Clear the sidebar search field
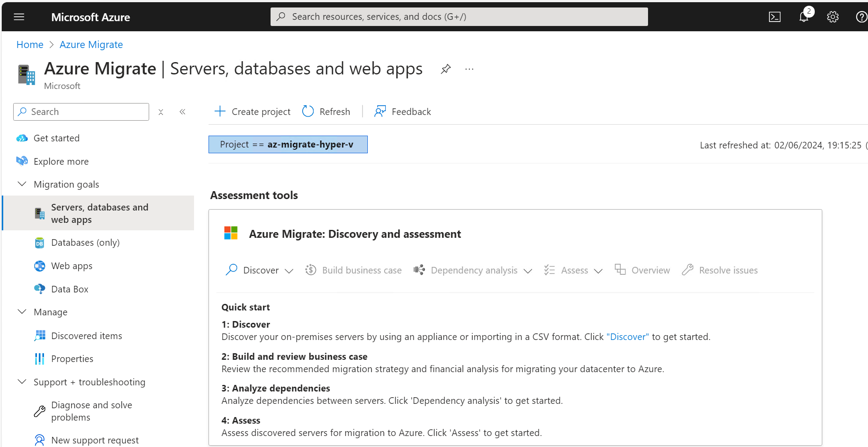 [161, 112]
